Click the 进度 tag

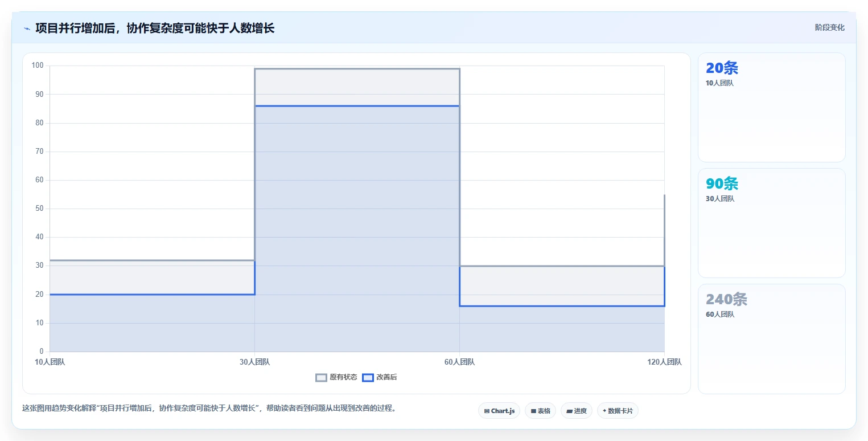tap(577, 411)
